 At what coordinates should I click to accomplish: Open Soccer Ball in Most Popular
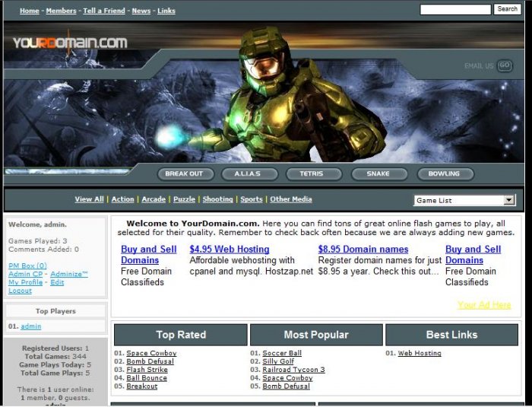click(282, 353)
